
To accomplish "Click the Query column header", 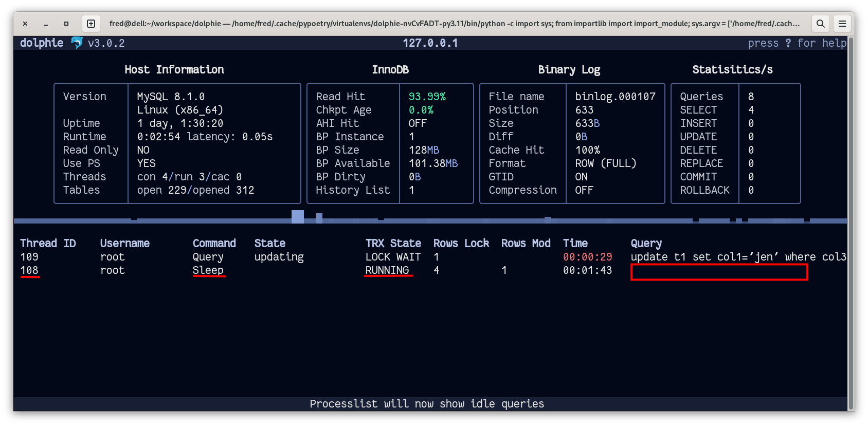I will [646, 243].
